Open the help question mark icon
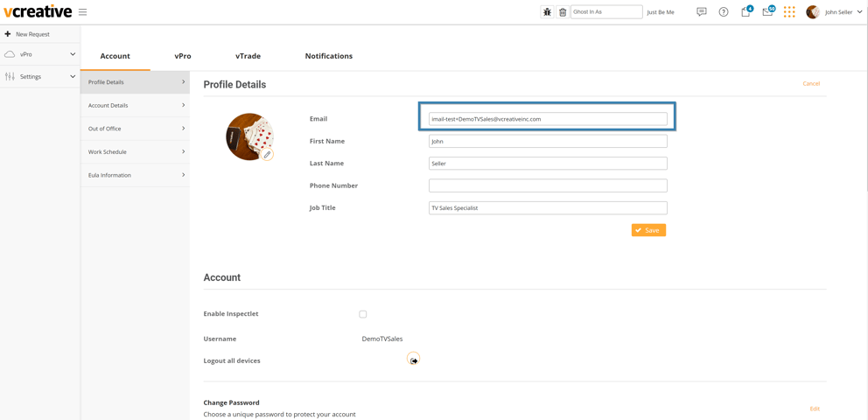 coord(724,12)
